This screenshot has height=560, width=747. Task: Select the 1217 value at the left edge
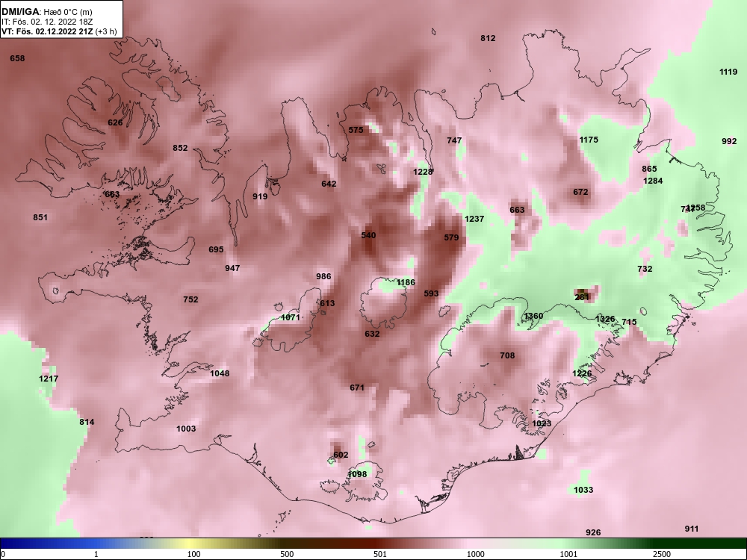click(x=49, y=379)
